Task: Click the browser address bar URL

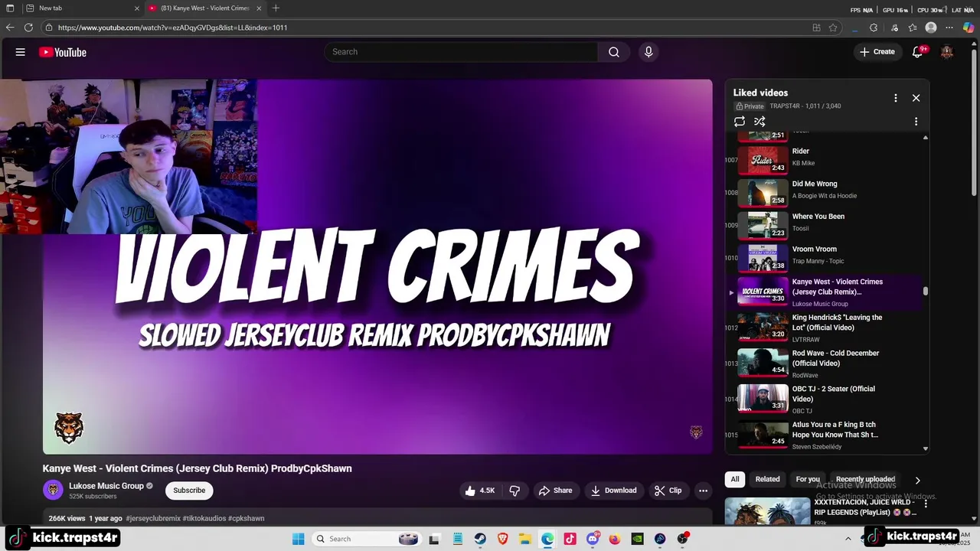Action: point(172,28)
